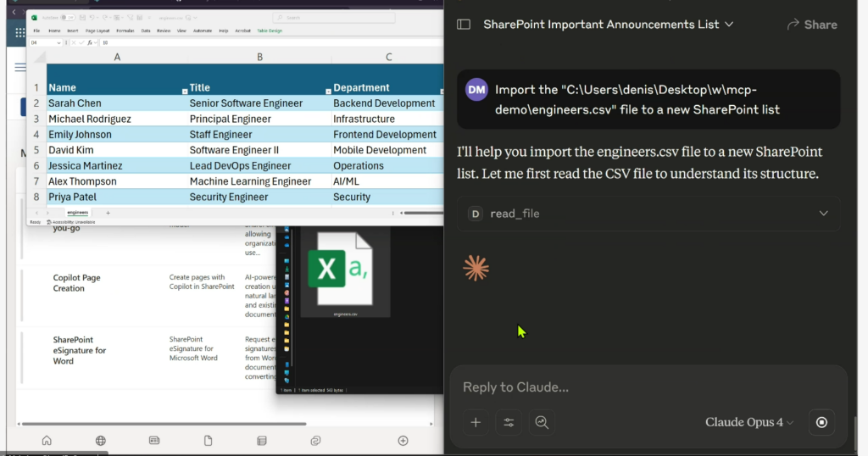
Task: Open the Page Layout tab in Excel
Action: click(97, 31)
